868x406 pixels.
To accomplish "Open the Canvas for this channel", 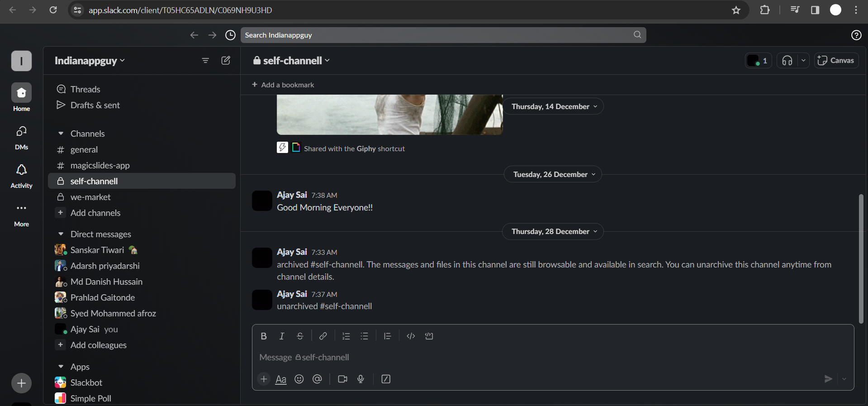I will 836,60.
